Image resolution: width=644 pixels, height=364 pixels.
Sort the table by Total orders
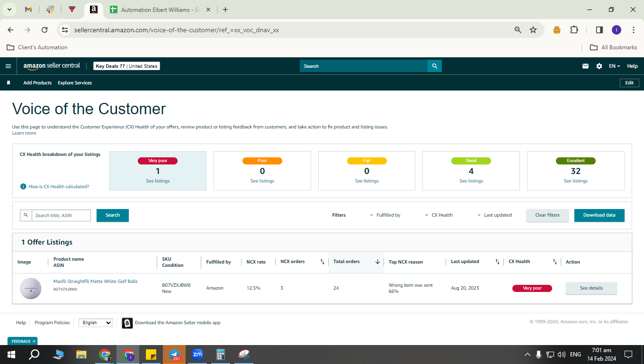coord(378,262)
